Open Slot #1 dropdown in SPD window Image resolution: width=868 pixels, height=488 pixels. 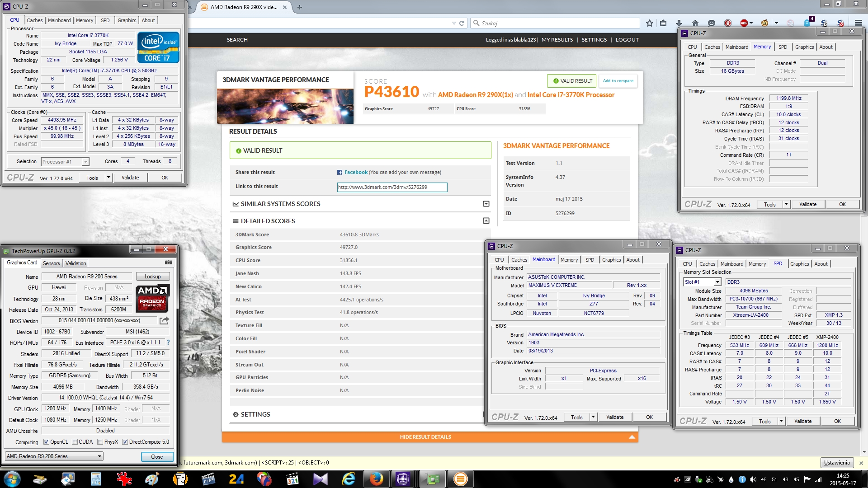click(x=717, y=282)
